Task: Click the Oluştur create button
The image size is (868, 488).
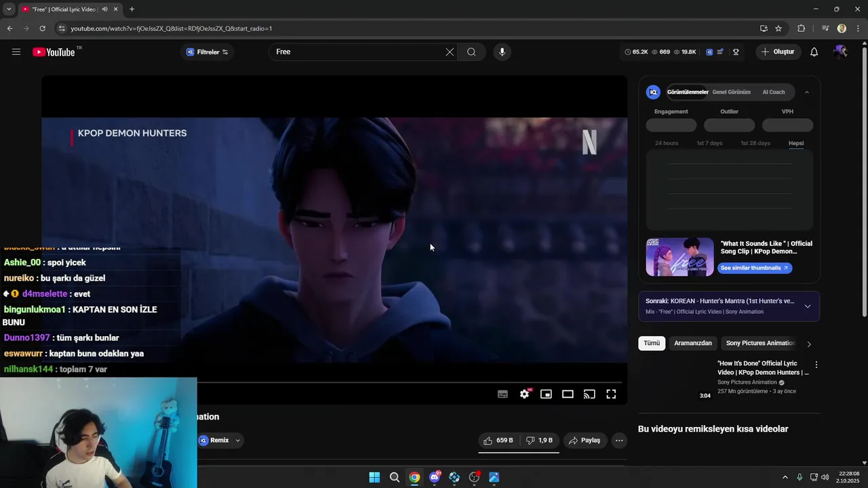Action: point(778,52)
